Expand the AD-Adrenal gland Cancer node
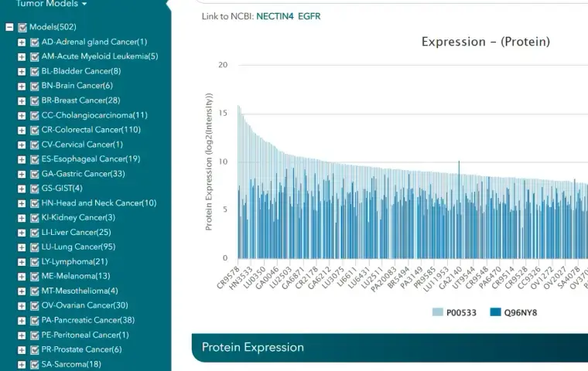588x371 pixels. 22,42
